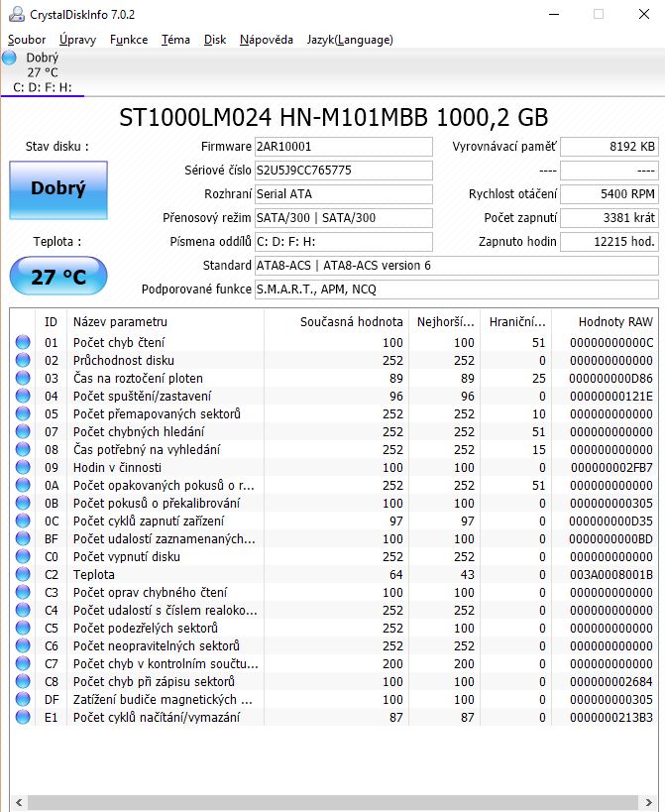Click the Rychlost otáčení value 5400 RPM
Viewport: 665px width, 812px height.
(x=610, y=194)
